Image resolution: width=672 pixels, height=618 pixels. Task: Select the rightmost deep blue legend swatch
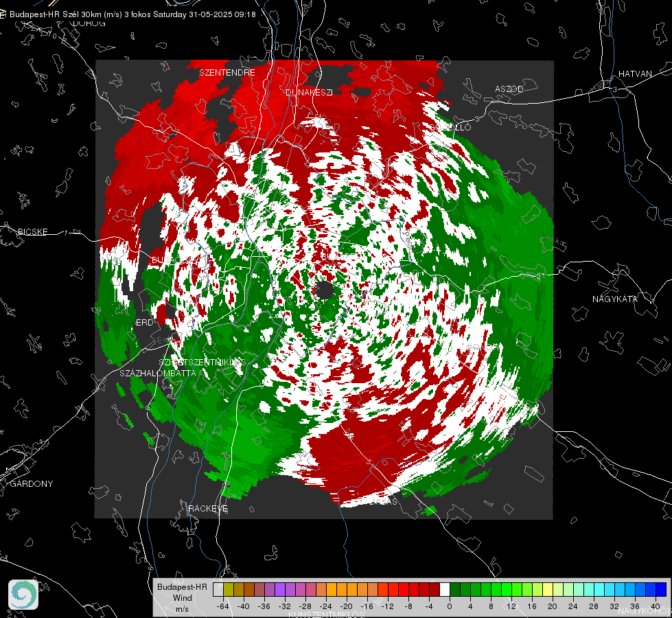tap(661, 590)
